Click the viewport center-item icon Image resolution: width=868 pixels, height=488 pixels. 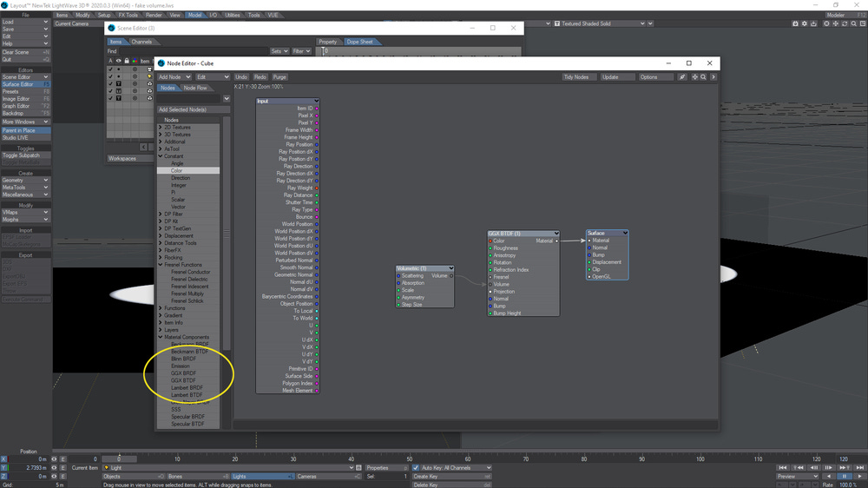826,23
